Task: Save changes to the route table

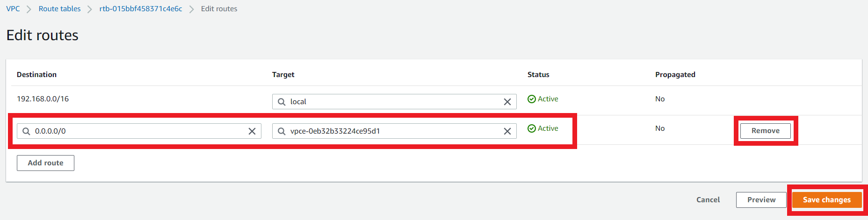Action: tap(827, 200)
